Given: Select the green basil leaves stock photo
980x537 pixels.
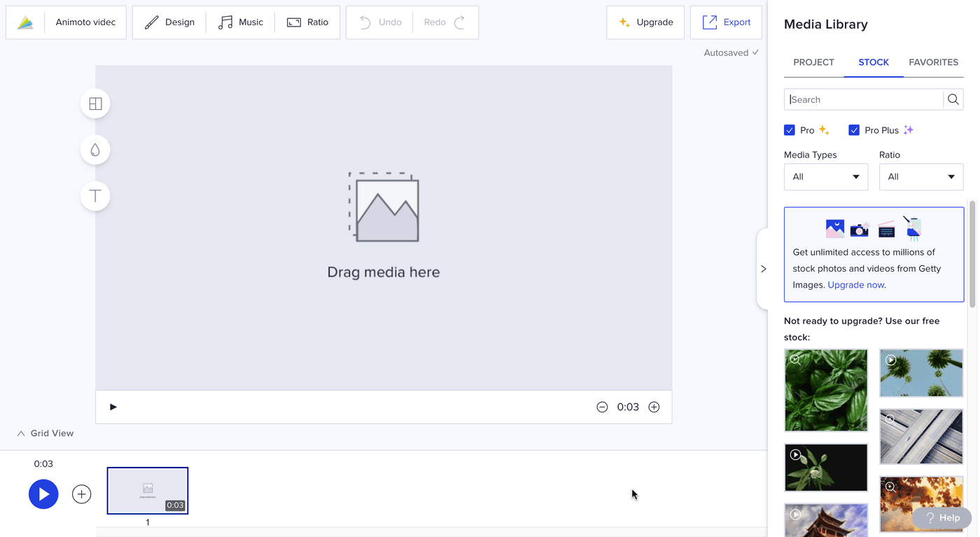Looking at the screenshot, I should pyautogui.click(x=826, y=390).
